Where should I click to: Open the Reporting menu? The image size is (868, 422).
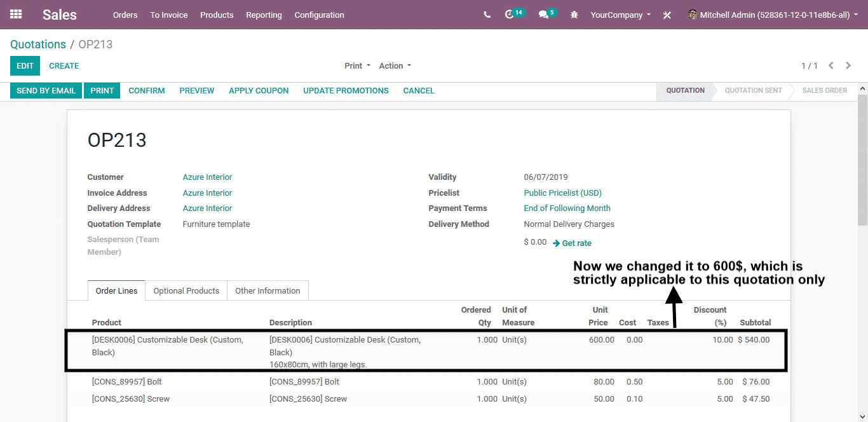pos(264,15)
